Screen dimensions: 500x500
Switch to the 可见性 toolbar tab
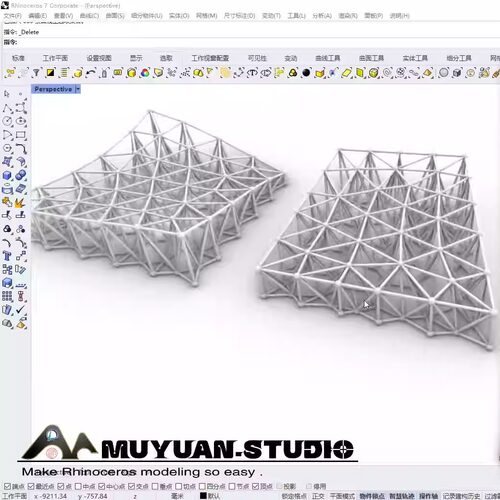click(257, 58)
